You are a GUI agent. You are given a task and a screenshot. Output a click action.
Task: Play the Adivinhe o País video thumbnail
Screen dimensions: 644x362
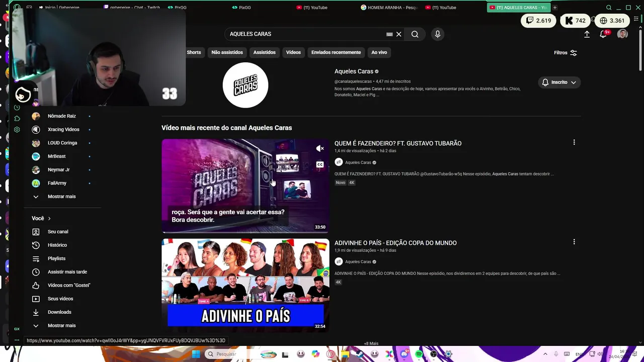tap(245, 285)
